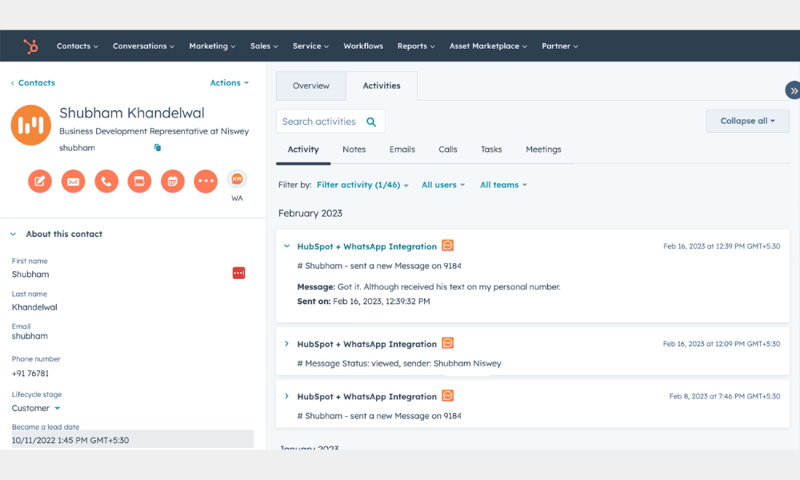Schedule a meeting with the calendar icon
Image resolution: width=800 pixels, height=480 pixels.
172,181
